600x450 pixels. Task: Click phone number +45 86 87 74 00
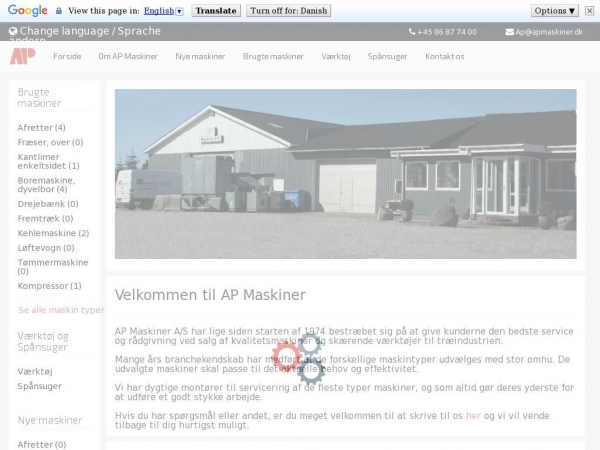pyautogui.click(x=447, y=32)
